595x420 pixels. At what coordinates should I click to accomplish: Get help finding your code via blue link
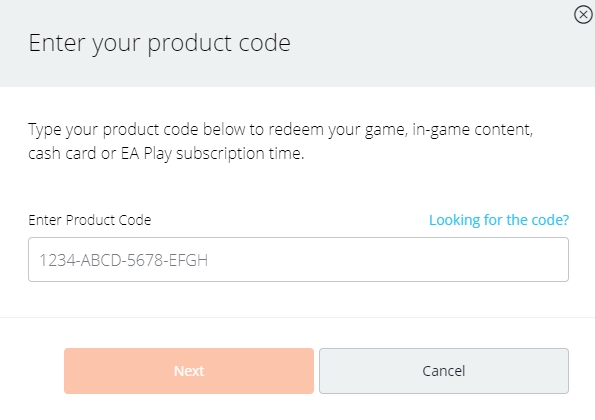tap(499, 220)
